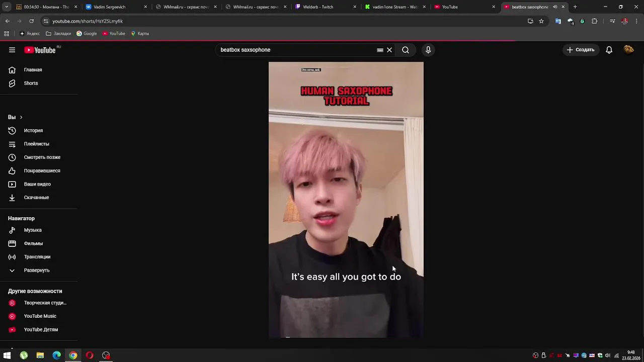The height and width of the screenshot is (362, 644).
Task: Open the Chrome apps grid shortcut
Action: pos(7,34)
